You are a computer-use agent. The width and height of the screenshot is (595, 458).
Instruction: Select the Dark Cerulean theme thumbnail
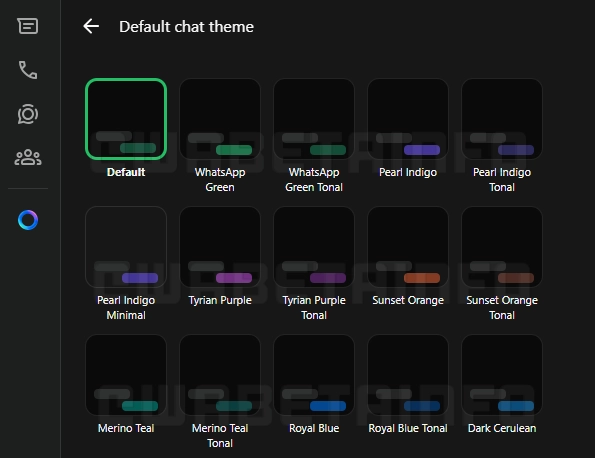click(x=502, y=375)
